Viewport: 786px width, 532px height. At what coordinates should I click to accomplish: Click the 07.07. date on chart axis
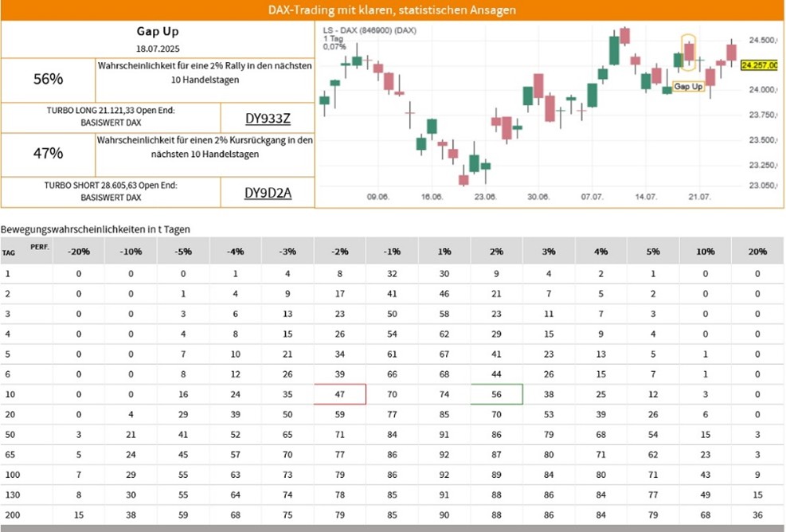tap(592, 197)
